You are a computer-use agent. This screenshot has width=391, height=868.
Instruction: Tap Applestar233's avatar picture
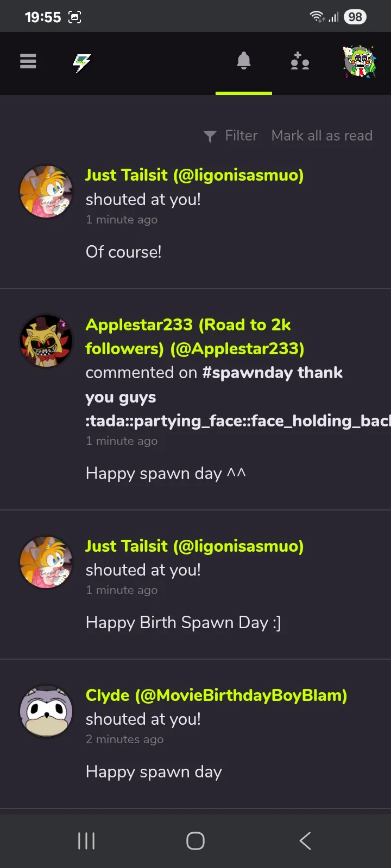tap(46, 341)
